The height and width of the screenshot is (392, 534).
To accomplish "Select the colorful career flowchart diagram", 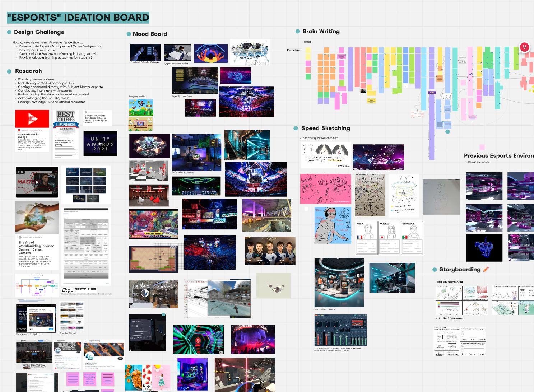I will (37, 285).
